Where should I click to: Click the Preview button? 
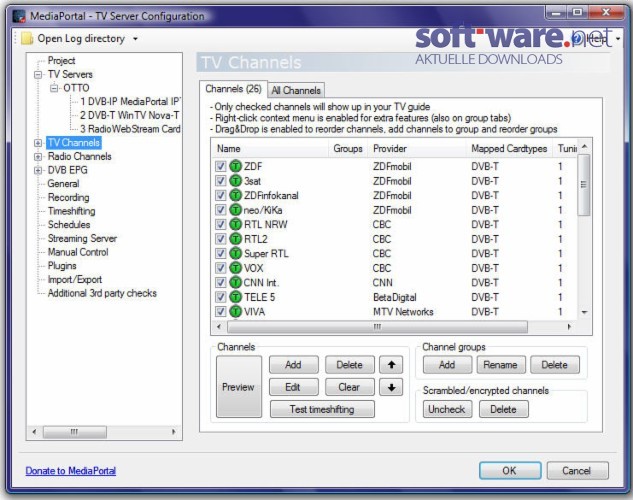coord(239,387)
